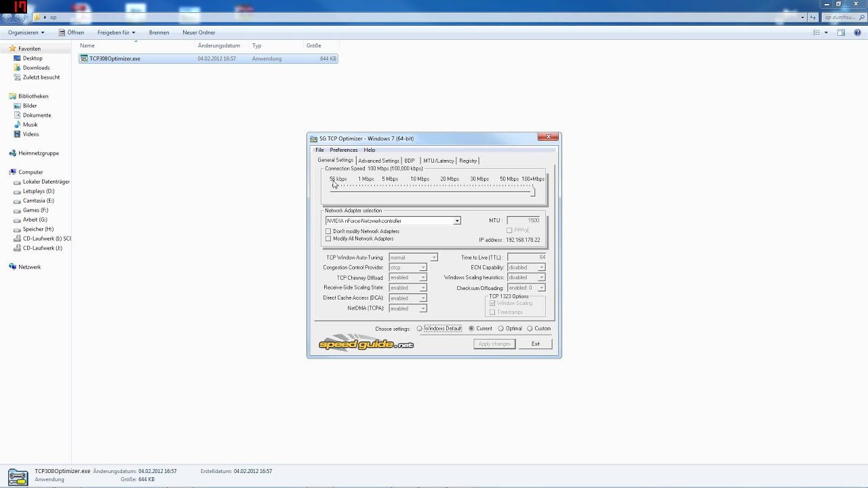Viewport: 868px width, 488px height.
Task: Click Explorer help question mark icon
Action: [856, 33]
